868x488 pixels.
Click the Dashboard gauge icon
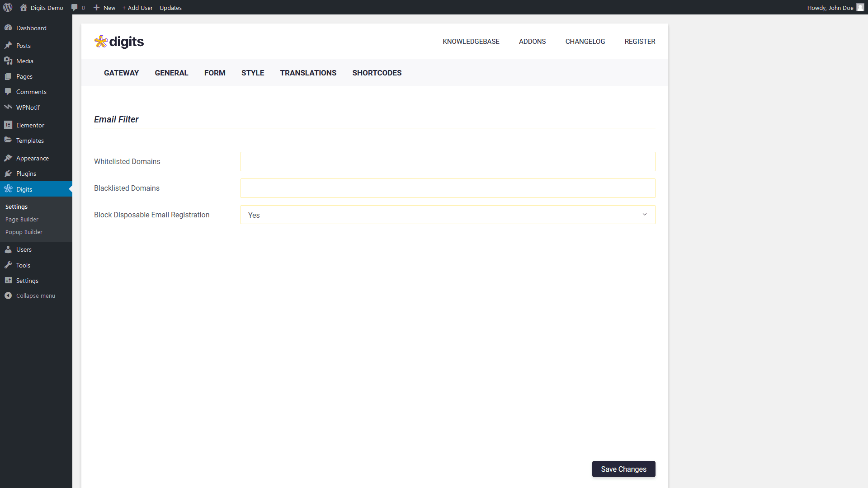coord(8,28)
